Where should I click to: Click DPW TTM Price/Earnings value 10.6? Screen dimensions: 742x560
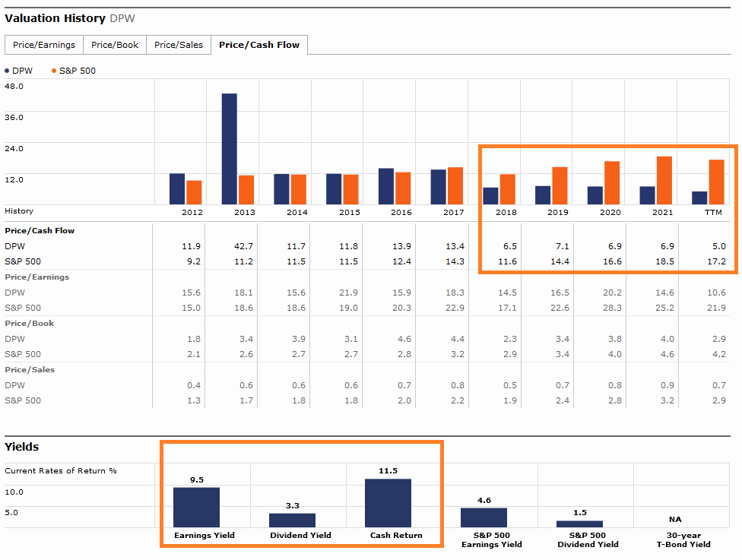pos(716,293)
